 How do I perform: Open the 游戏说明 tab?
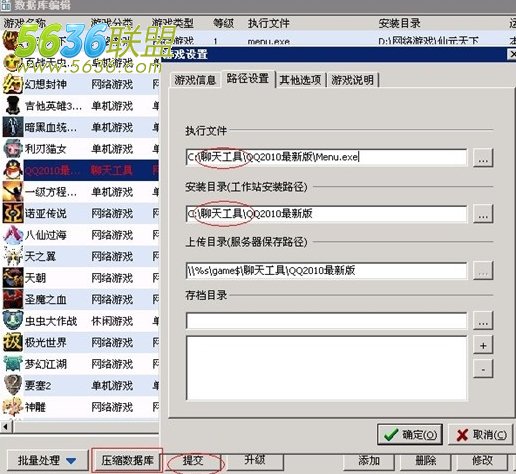tap(353, 80)
